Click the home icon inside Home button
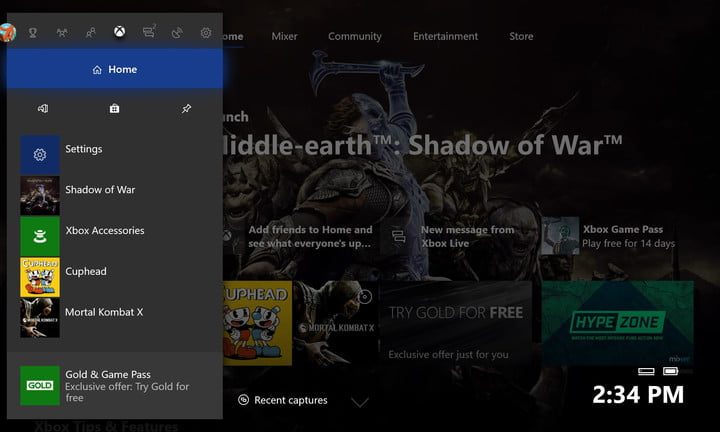The width and height of the screenshot is (720, 432). coord(97,70)
